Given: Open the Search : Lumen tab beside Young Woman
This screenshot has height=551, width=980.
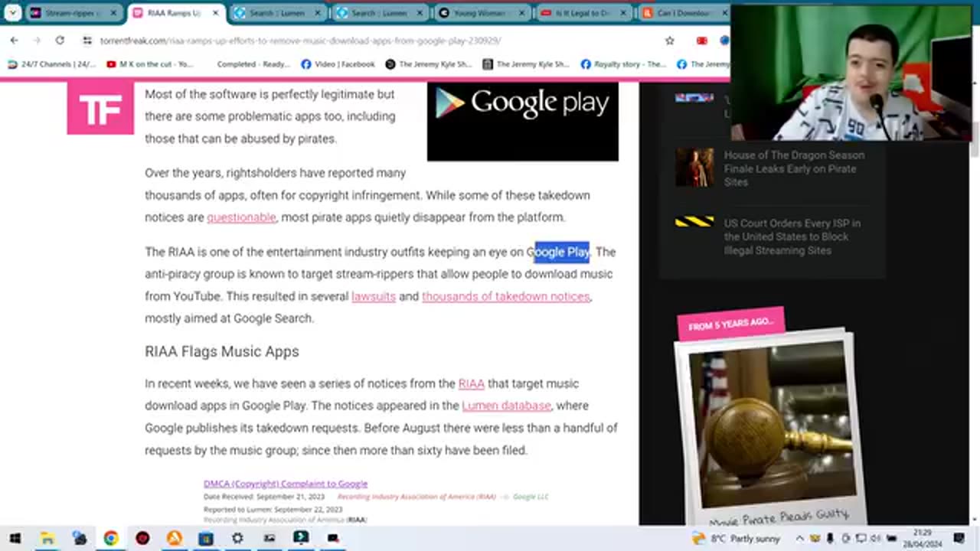Looking at the screenshot, I should 381,13.
